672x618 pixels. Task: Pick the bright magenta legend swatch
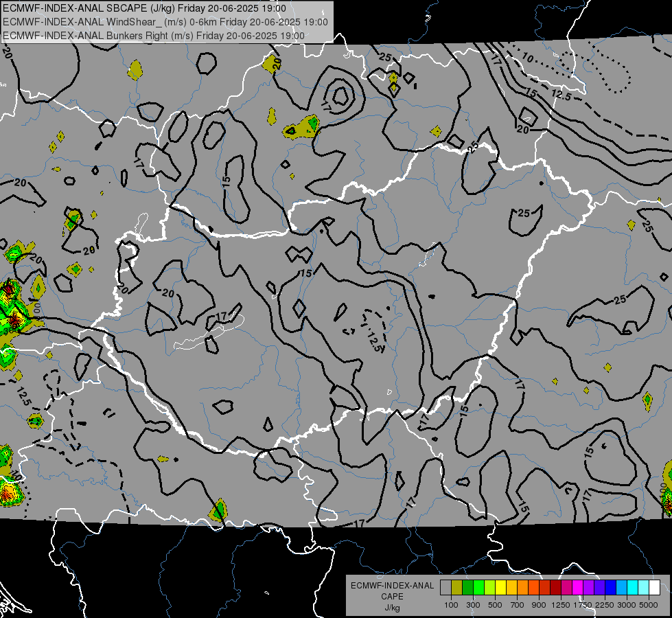click(578, 588)
